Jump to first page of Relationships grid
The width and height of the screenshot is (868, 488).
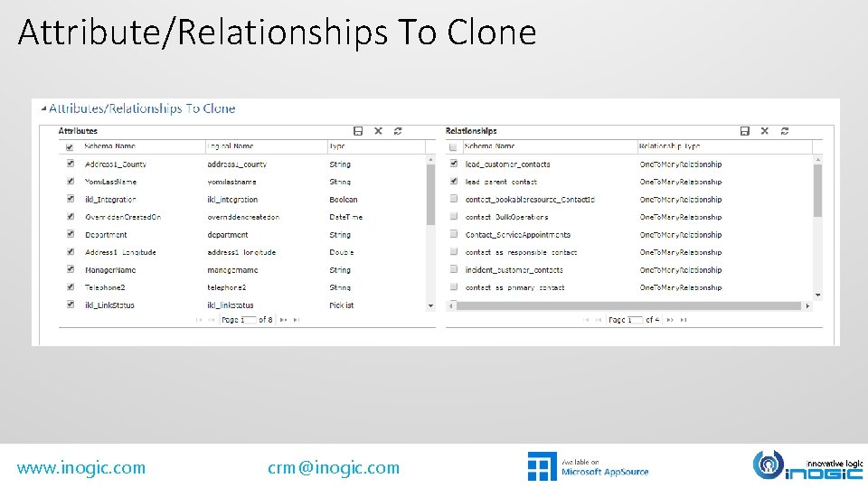pos(586,320)
